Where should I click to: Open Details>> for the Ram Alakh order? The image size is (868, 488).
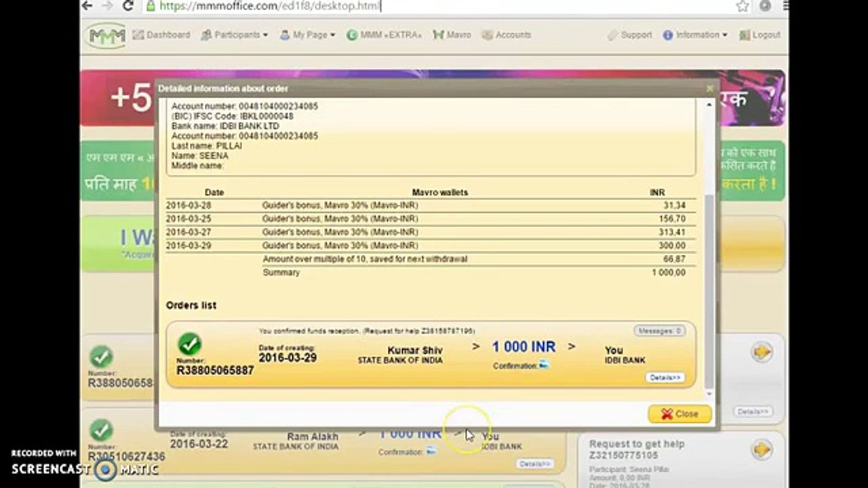coord(534,464)
